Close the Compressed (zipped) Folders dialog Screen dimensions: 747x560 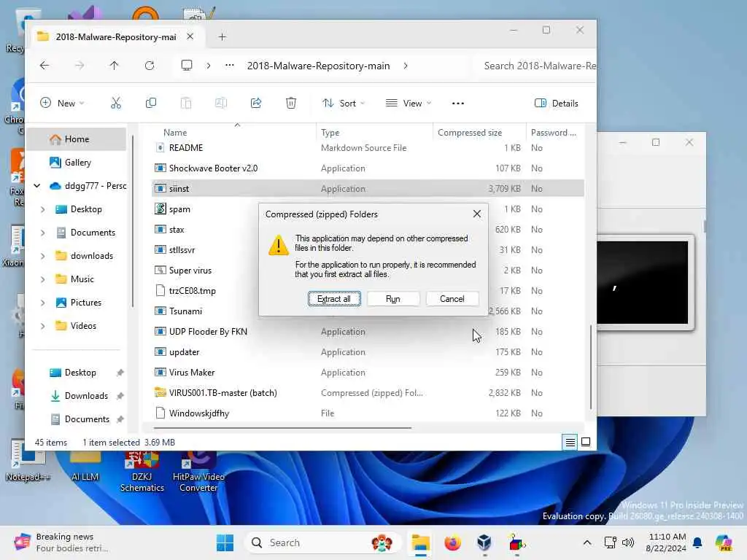(x=477, y=214)
